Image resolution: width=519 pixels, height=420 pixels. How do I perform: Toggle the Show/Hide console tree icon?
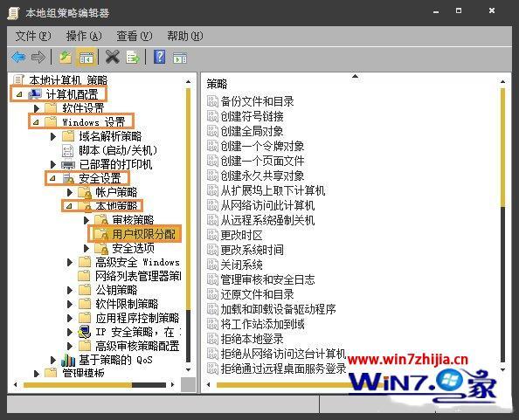(86, 58)
